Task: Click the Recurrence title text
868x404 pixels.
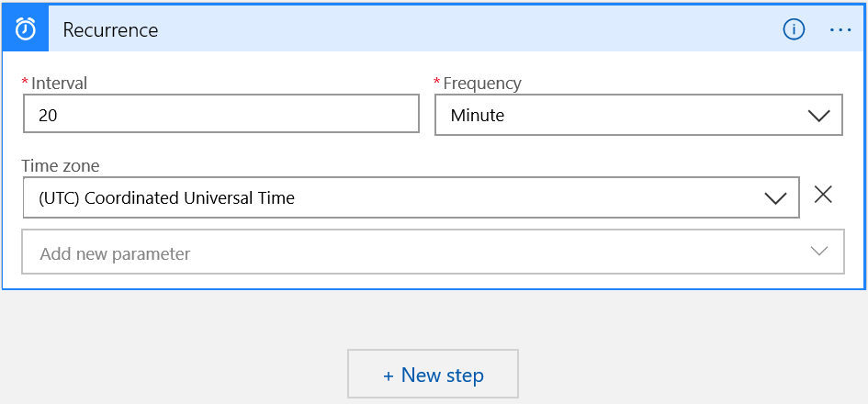Action: pos(110,29)
